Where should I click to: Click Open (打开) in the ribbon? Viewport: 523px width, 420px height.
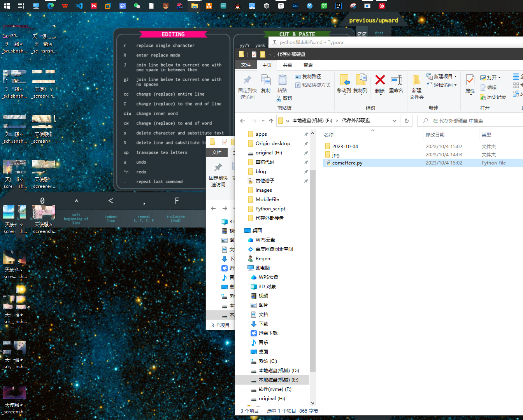[490, 77]
